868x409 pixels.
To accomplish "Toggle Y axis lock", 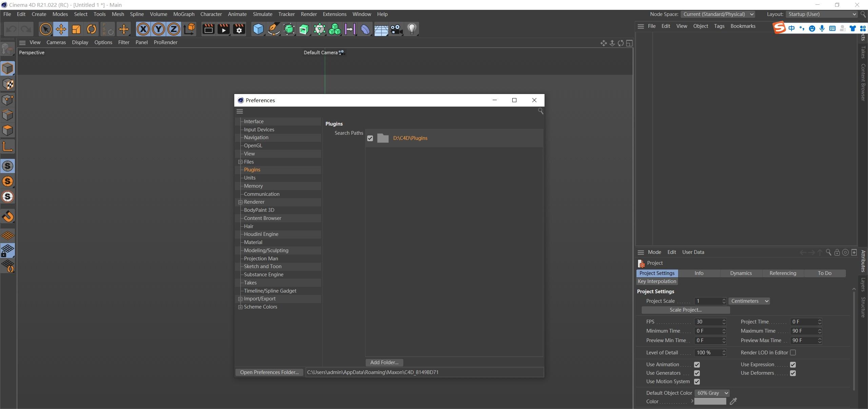I will click(158, 29).
